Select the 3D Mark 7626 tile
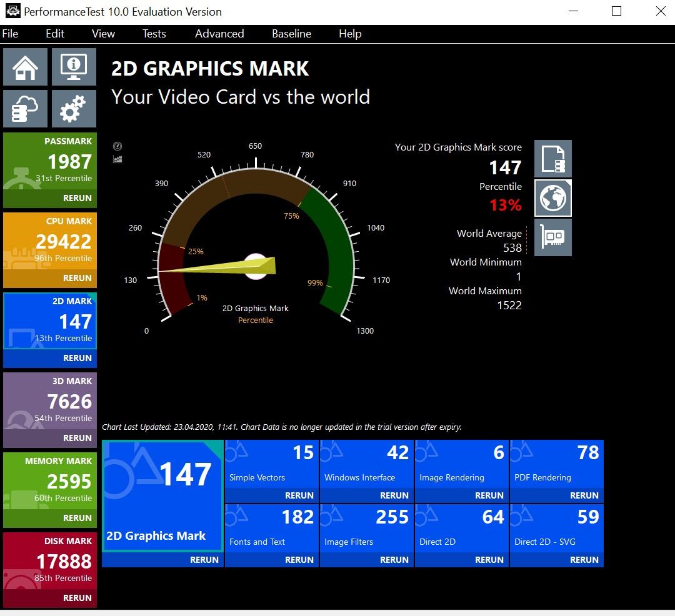This screenshot has width=675, height=616. tap(50, 401)
